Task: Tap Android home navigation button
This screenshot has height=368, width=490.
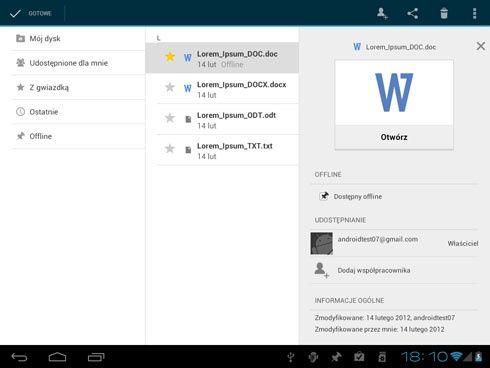Action: click(x=57, y=357)
